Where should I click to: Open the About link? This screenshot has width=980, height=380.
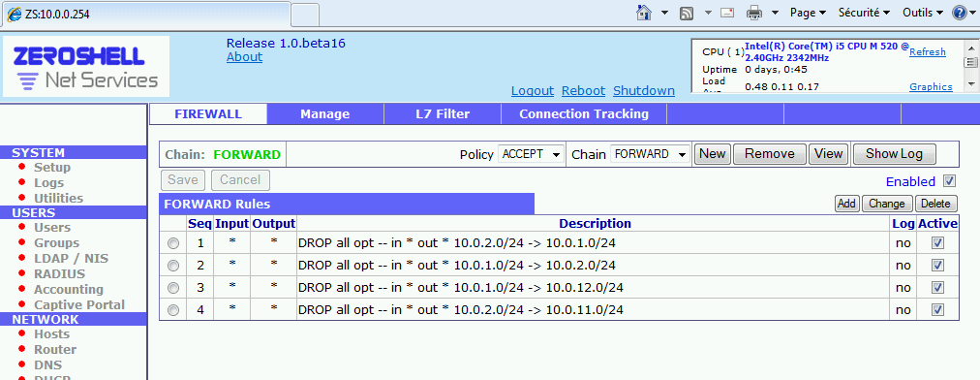pyautogui.click(x=244, y=57)
